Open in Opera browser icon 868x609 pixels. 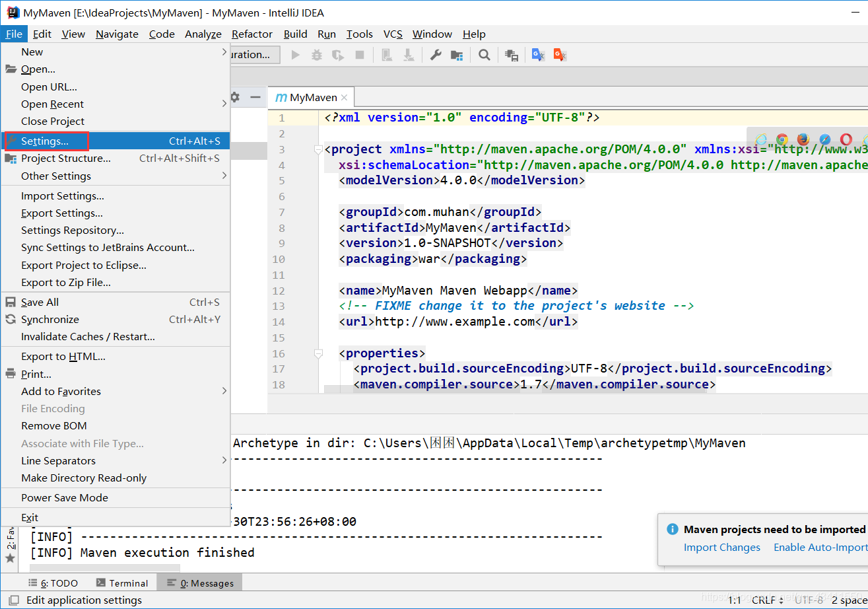[846, 139]
